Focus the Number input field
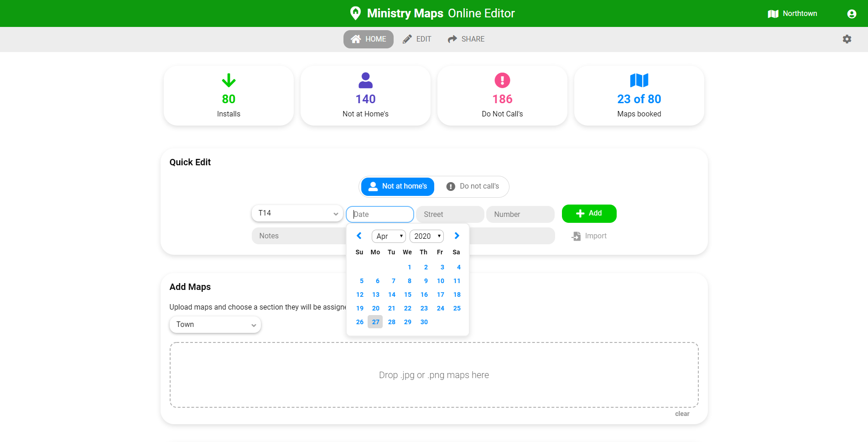 [x=520, y=214]
